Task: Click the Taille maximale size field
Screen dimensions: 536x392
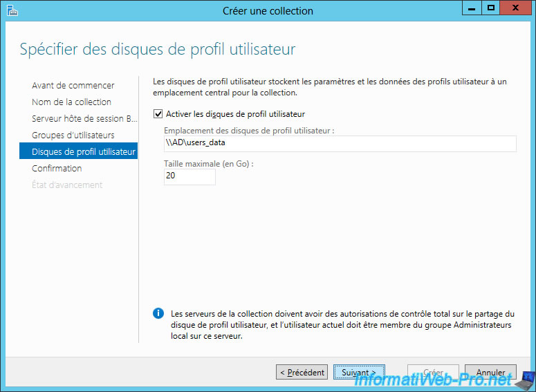Action: (x=190, y=177)
